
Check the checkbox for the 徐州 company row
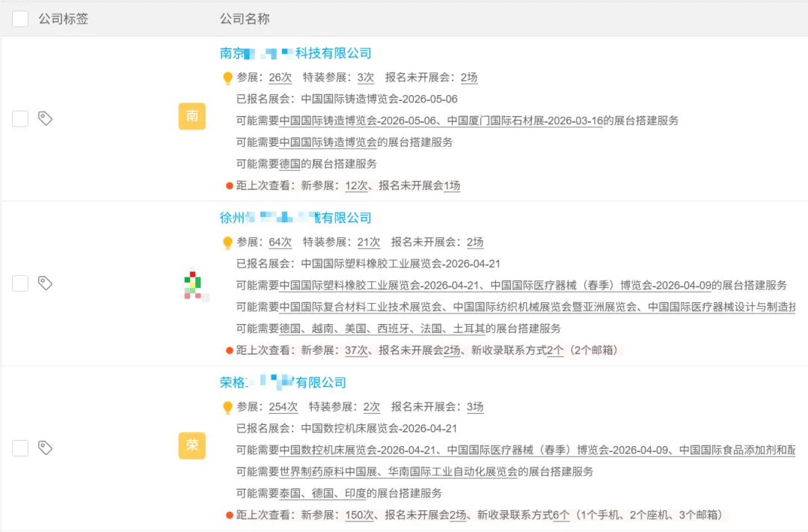[19, 283]
